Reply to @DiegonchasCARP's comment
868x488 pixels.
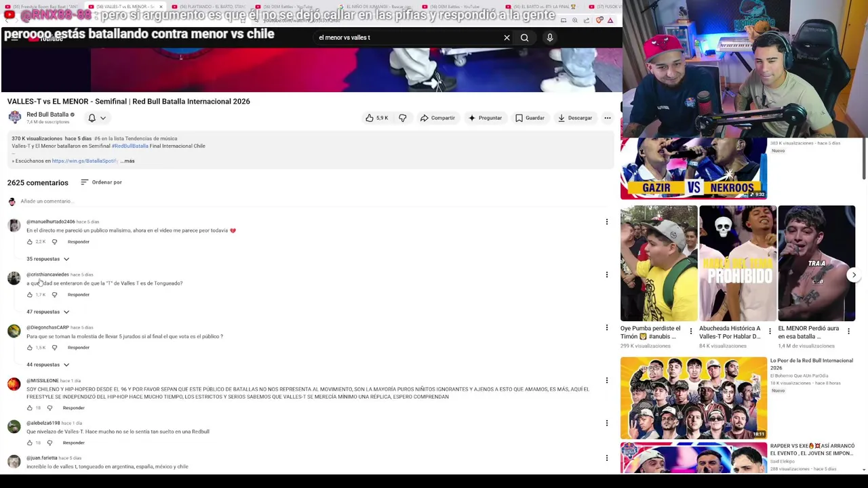click(x=78, y=348)
